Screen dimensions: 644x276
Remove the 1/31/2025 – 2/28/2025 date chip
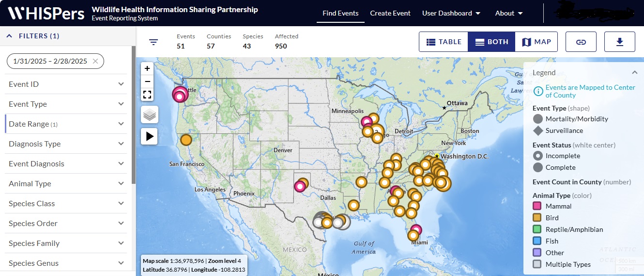pos(95,61)
